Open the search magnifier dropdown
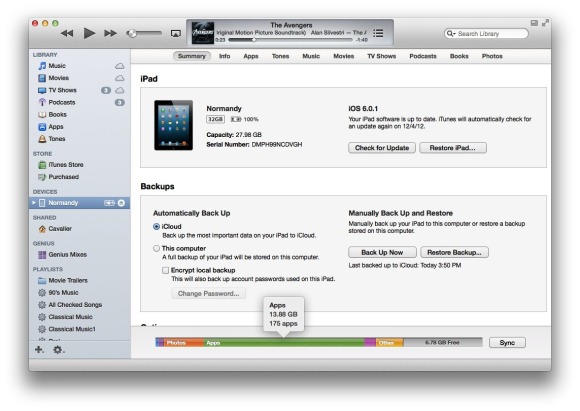 tap(451, 34)
